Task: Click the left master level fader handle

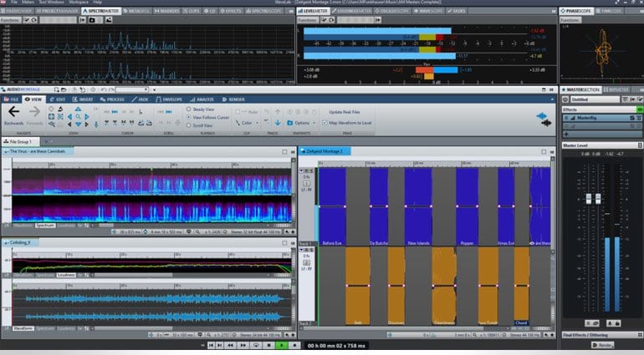Action: [x=589, y=199]
